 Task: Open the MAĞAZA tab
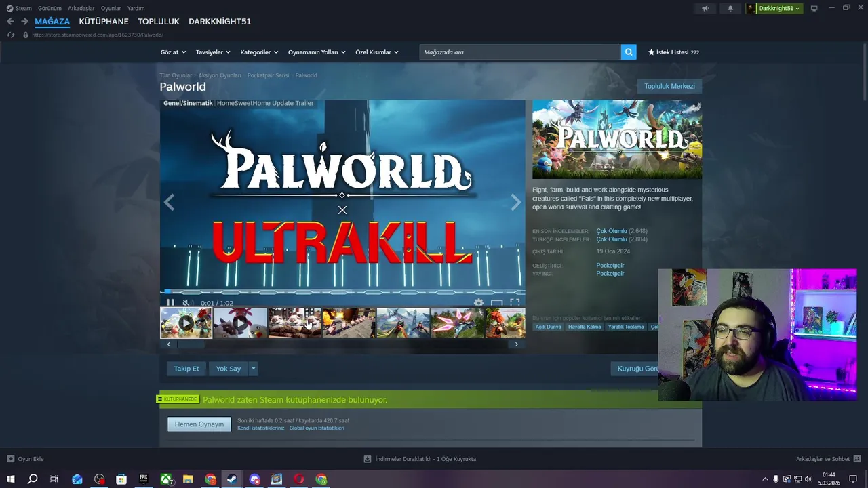[x=52, y=22]
